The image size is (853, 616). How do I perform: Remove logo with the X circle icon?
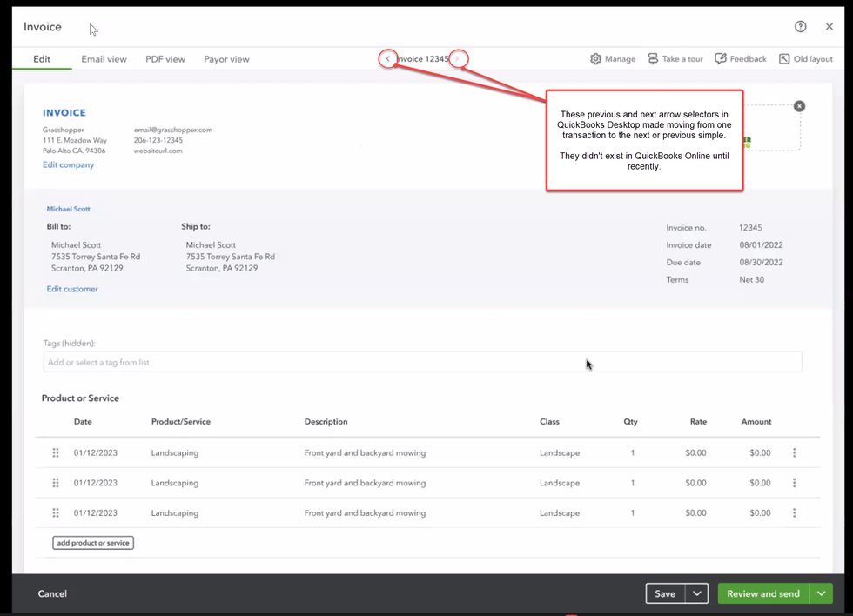[799, 106]
